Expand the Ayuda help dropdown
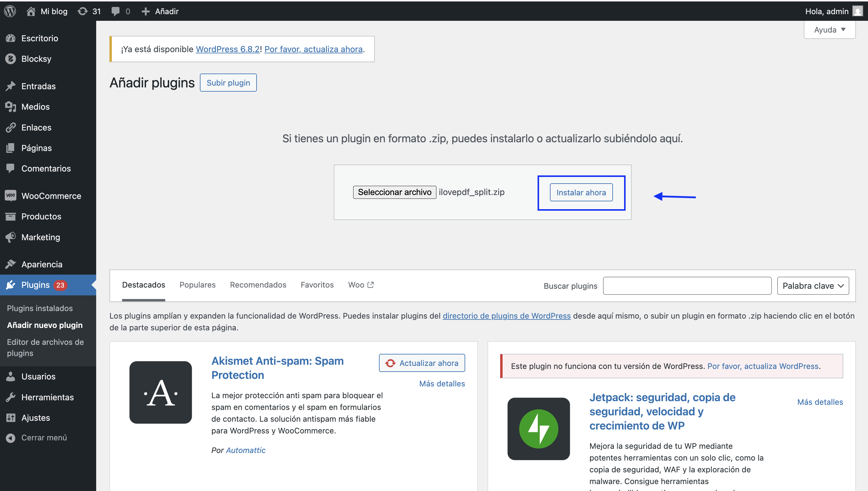 click(x=829, y=30)
